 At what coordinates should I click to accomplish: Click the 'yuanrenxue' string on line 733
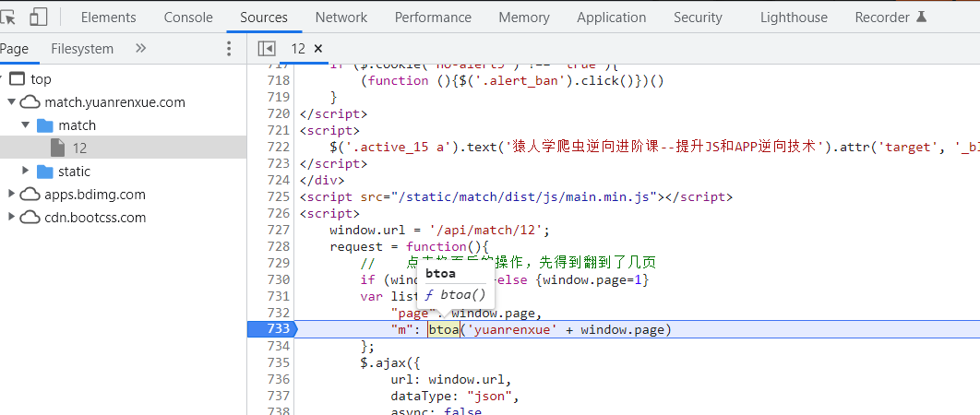tap(512, 329)
